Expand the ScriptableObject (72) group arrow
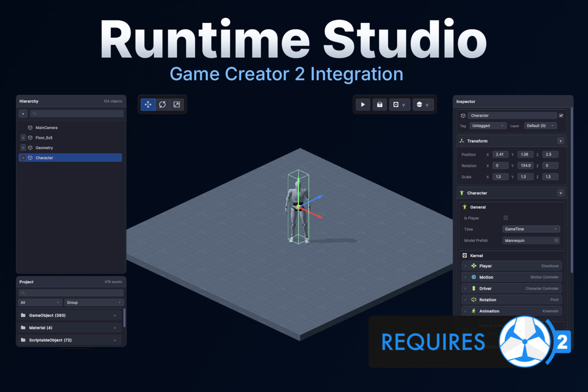 (x=115, y=340)
